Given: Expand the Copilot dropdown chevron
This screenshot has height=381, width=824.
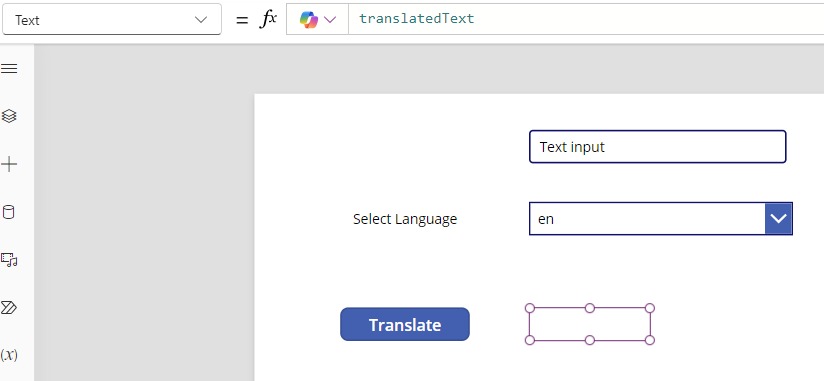Looking at the screenshot, I should 330,20.
